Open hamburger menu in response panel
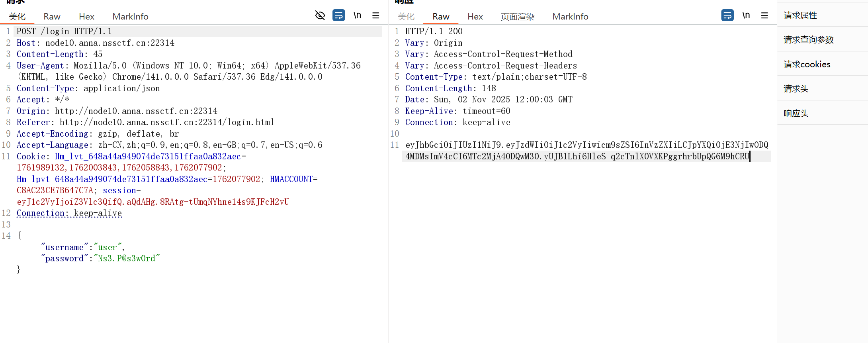 coord(764,16)
